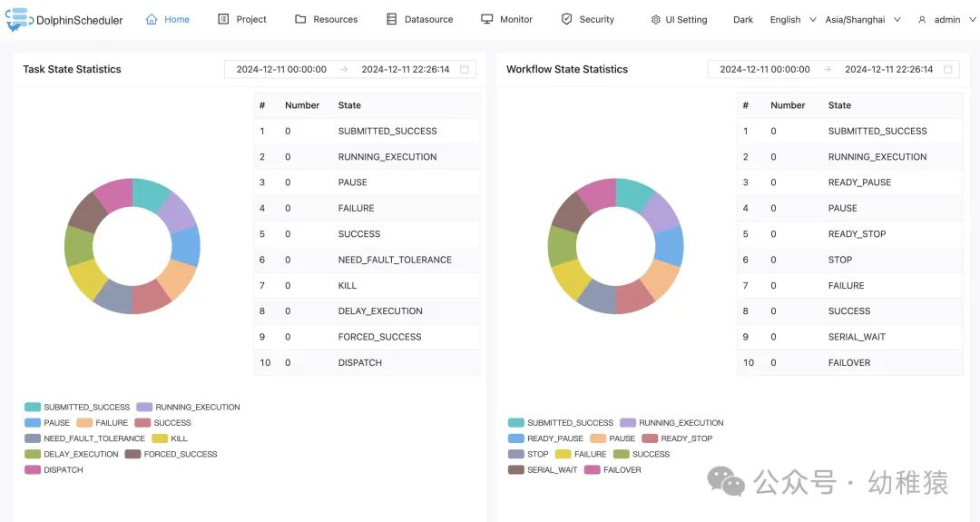
Task: Click the UI Setting button
Action: pos(685,20)
